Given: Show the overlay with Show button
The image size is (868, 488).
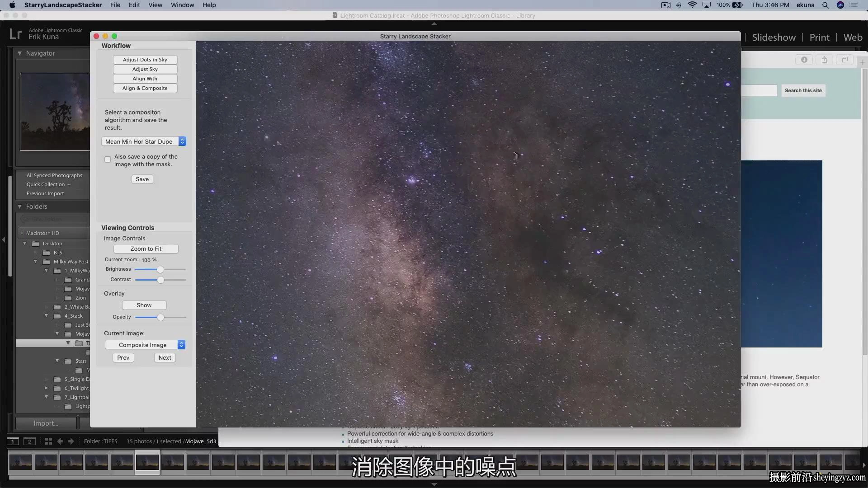Looking at the screenshot, I should click(144, 305).
